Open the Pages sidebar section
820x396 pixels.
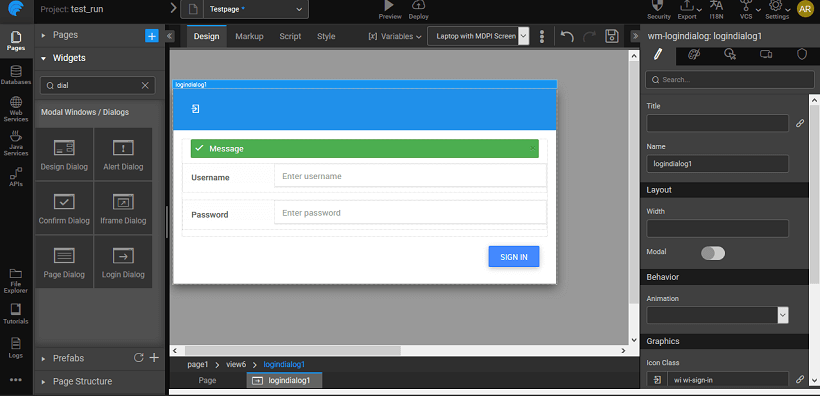click(16, 41)
